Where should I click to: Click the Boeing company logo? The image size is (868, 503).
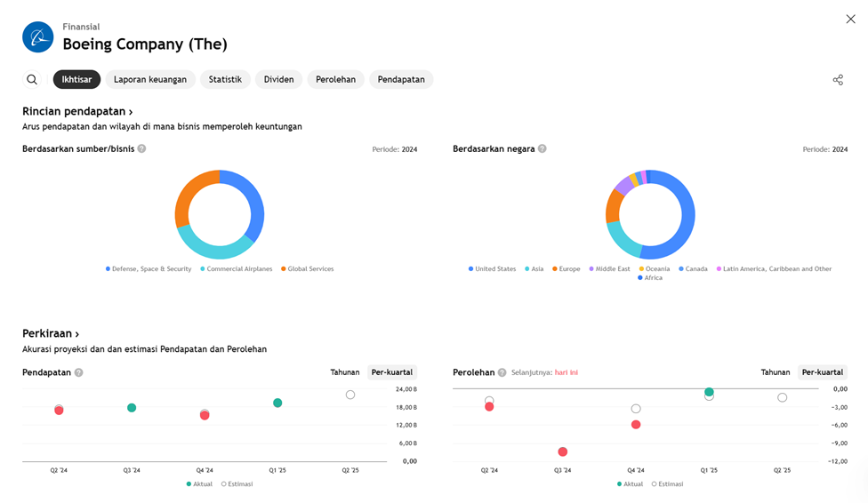37,37
